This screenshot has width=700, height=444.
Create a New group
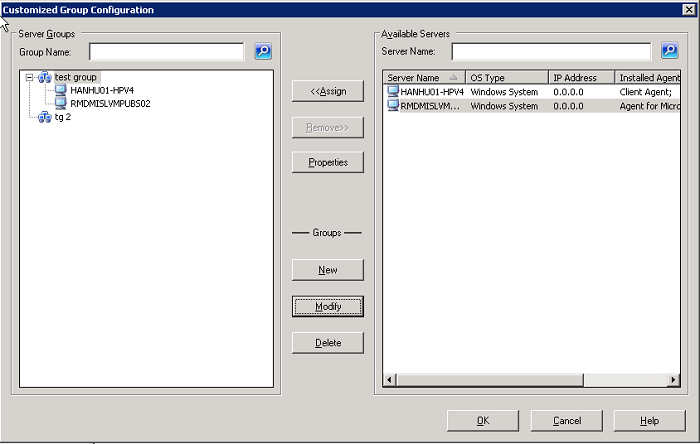[328, 270]
